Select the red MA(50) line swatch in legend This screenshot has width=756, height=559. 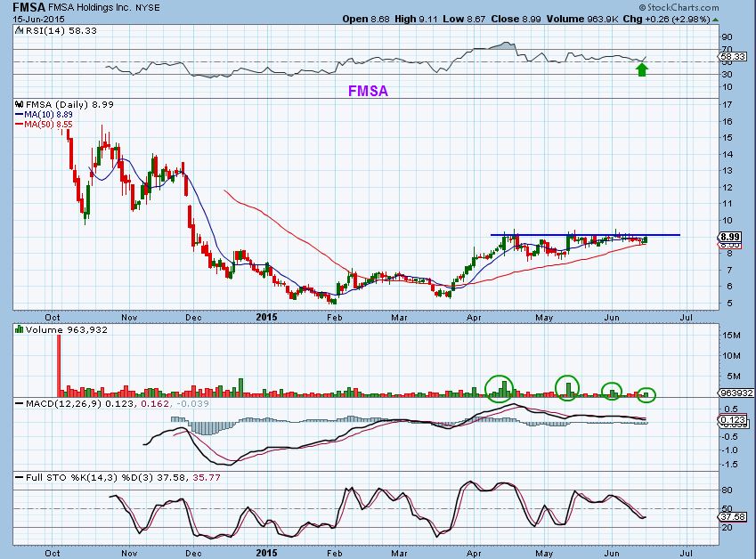[20, 125]
